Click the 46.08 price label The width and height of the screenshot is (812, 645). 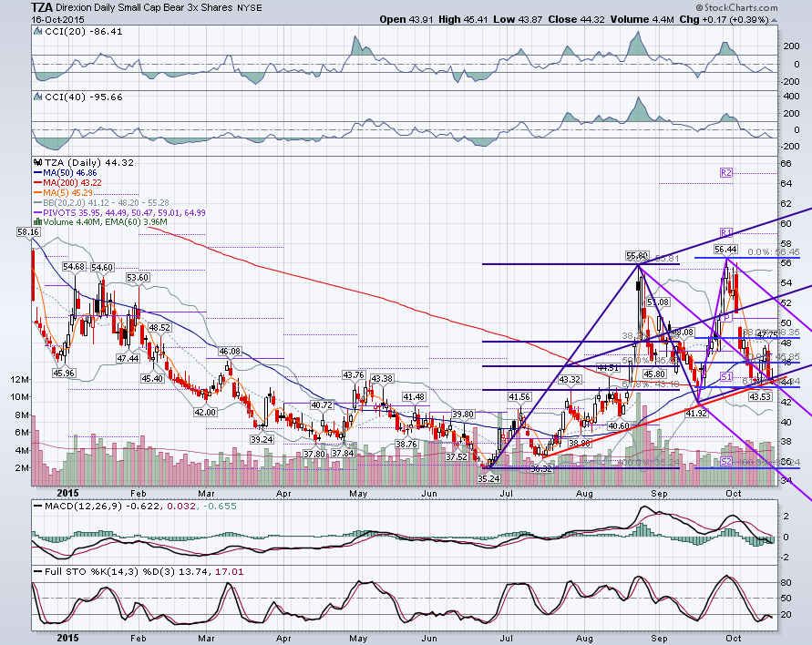(x=230, y=352)
